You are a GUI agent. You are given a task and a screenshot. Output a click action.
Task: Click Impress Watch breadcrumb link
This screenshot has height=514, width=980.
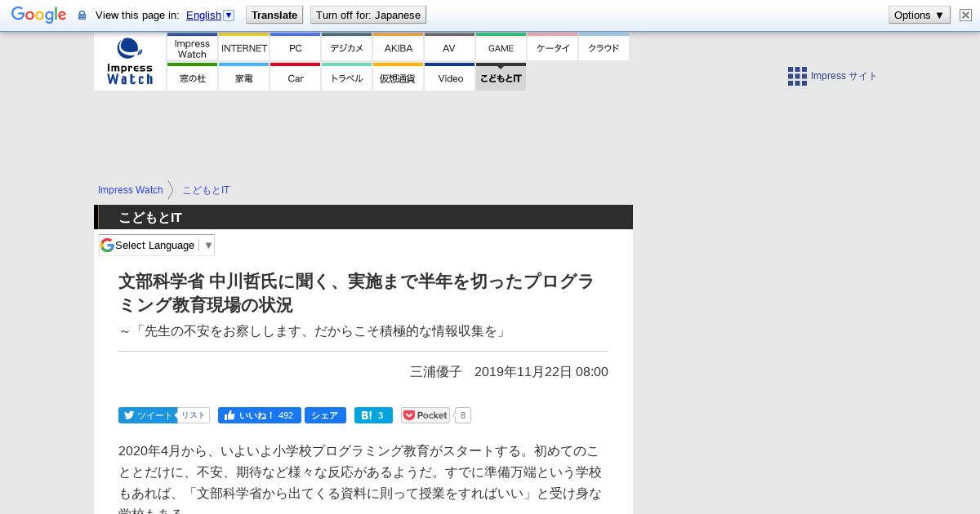tap(131, 190)
